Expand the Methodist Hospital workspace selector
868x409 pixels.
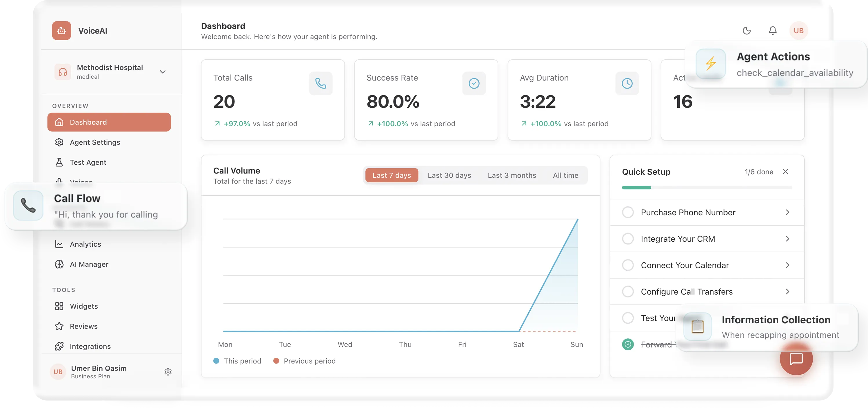(x=163, y=72)
